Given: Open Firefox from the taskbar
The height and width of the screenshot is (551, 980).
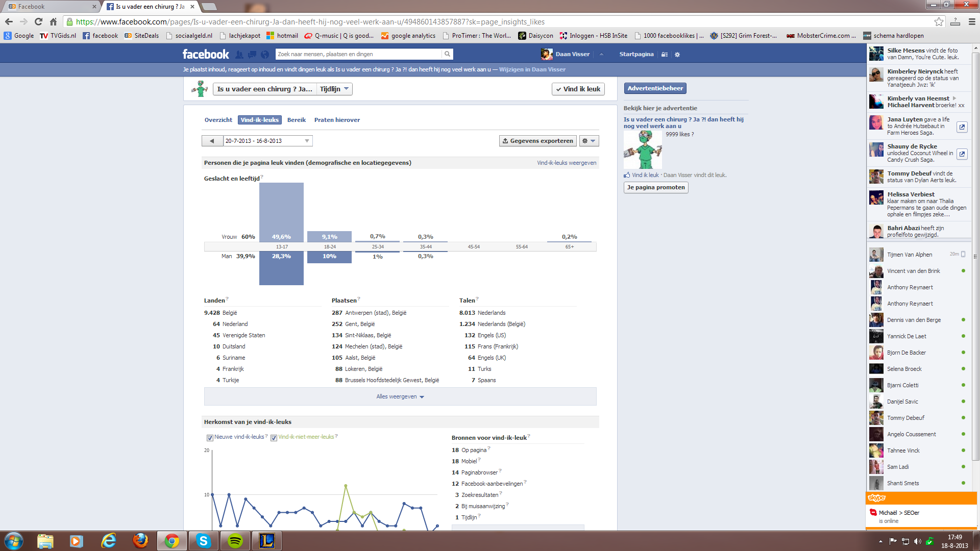Looking at the screenshot, I should [140, 541].
